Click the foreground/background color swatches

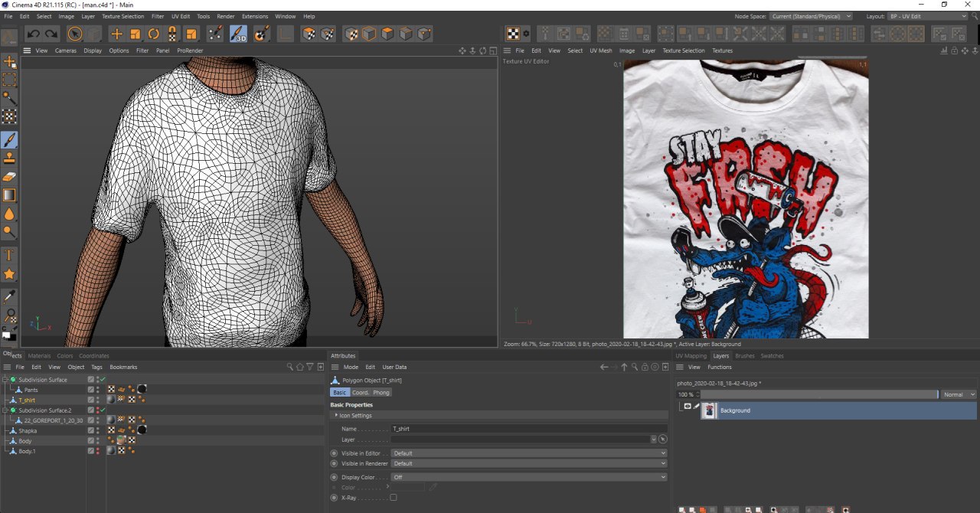pyautogui.click(x=9, y=335)
